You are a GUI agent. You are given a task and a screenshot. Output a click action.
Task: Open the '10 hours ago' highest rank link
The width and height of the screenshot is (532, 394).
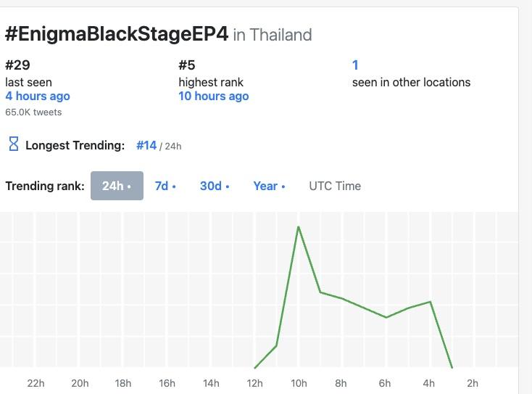coord(214,96)
